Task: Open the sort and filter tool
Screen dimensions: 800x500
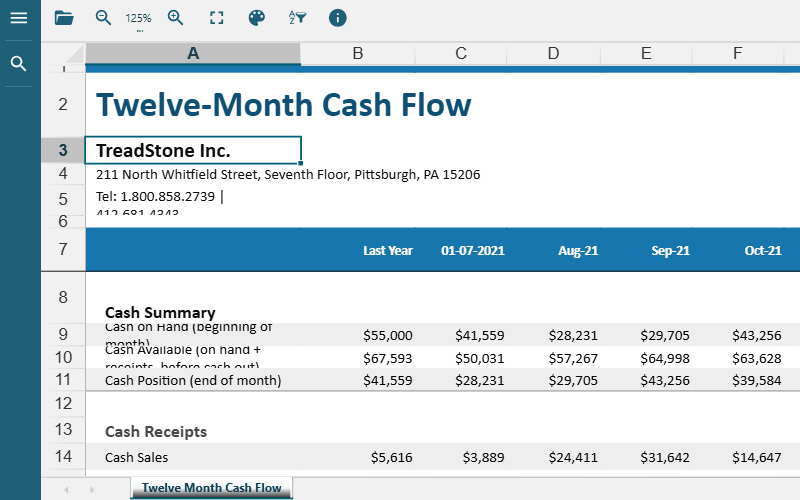Action: (x=297, y=18)
